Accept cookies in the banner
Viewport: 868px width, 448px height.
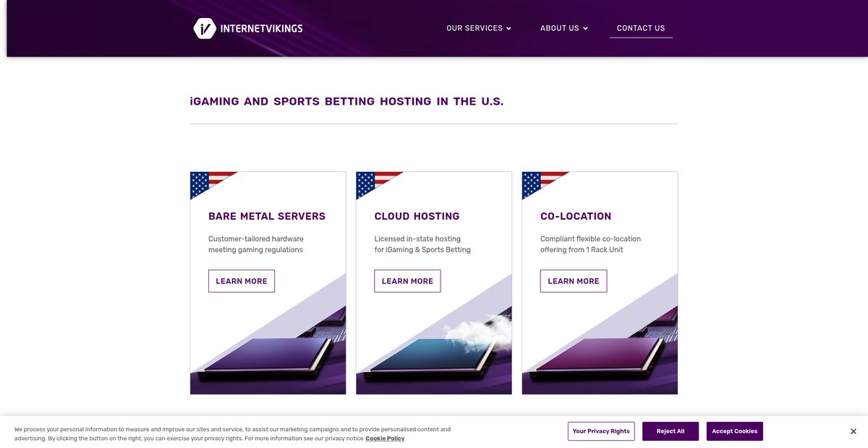(x=735, y=431)
